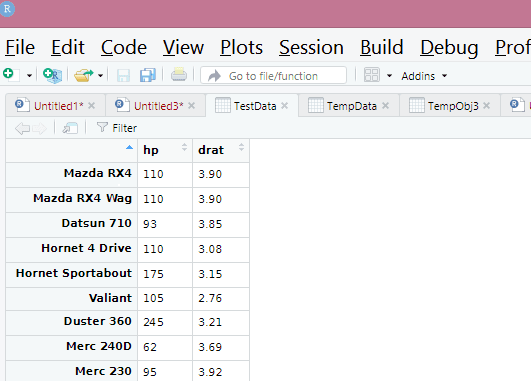Open the Build menu
The height and width of the screenshot is (381, 531).
pos(382,47)
